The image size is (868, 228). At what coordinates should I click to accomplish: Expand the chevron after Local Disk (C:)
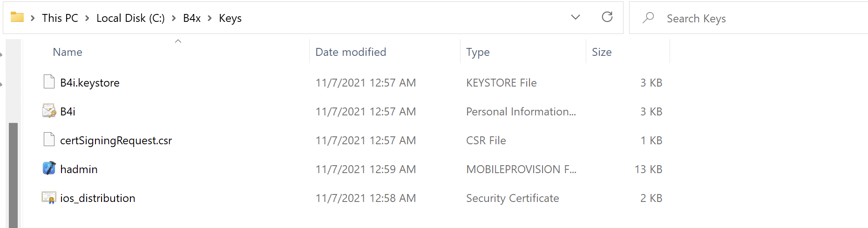click(174, 18)
